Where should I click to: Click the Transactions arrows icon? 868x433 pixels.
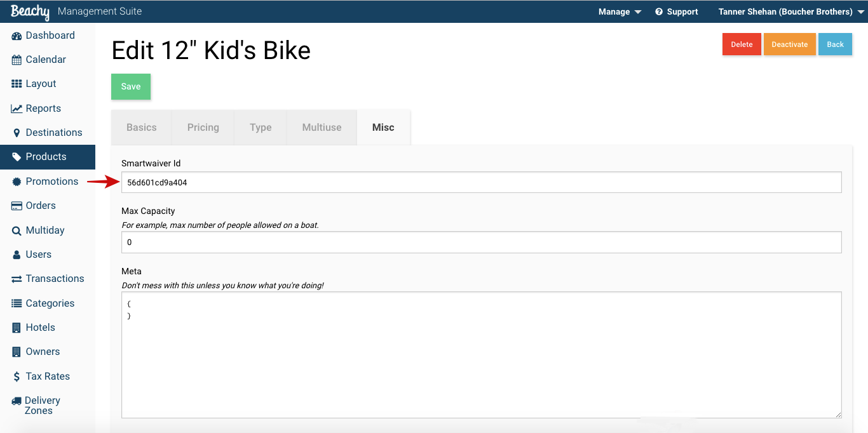pos(17,279)
